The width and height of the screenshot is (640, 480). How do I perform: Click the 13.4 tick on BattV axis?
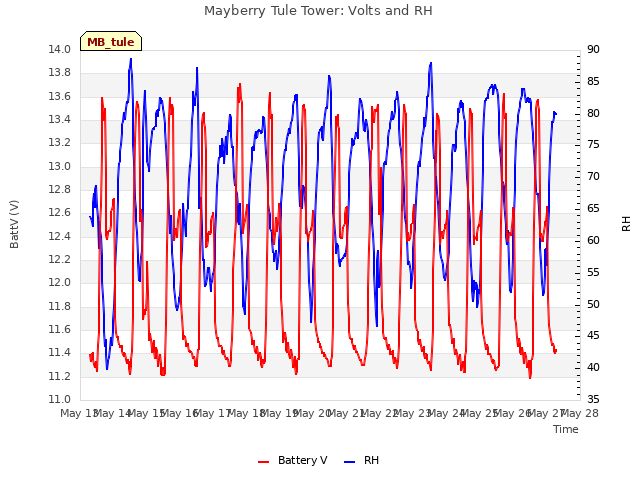[x=59, y=120]
